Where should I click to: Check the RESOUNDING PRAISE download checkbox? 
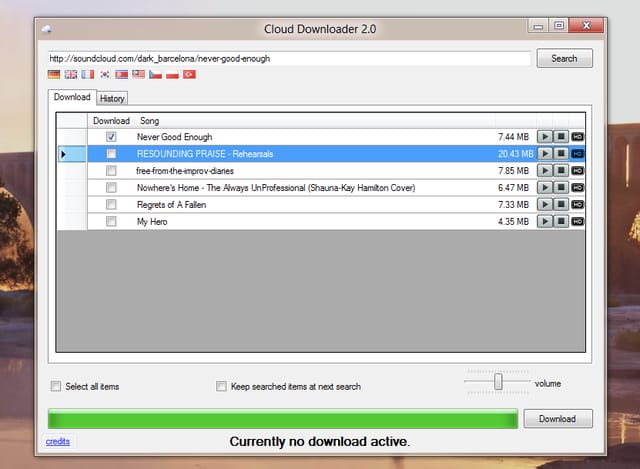(x=111, y=153)
